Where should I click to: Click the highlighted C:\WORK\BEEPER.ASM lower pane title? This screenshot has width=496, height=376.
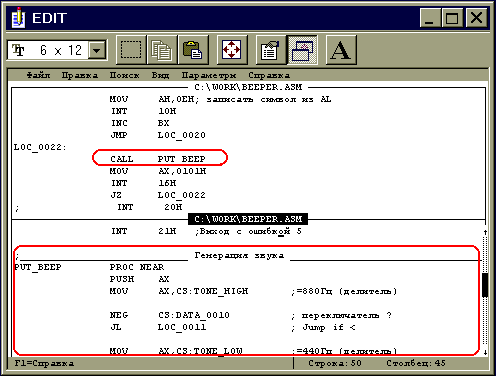pos(248,219)
